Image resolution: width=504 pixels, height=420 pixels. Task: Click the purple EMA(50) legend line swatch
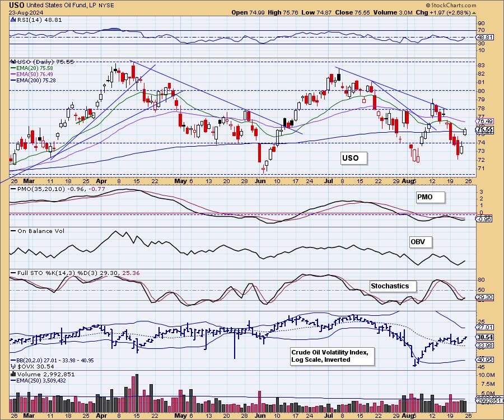(13, 74)
